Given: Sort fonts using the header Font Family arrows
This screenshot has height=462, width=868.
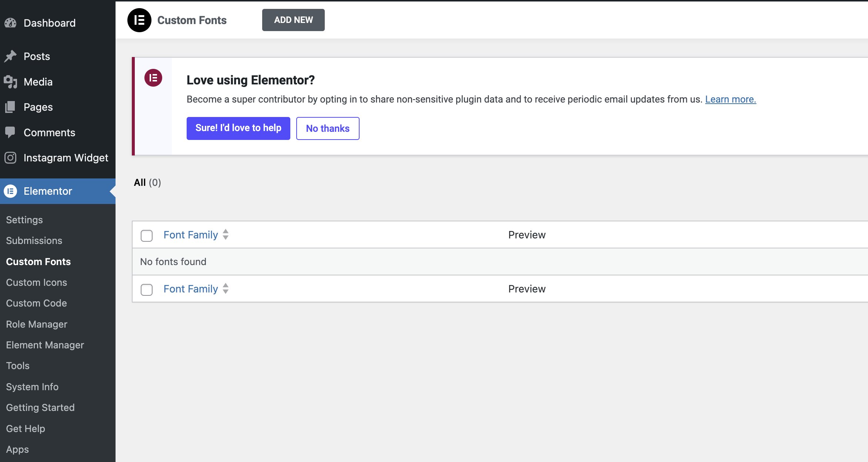Looking at the screenshot, I should (x=226, y=235).
